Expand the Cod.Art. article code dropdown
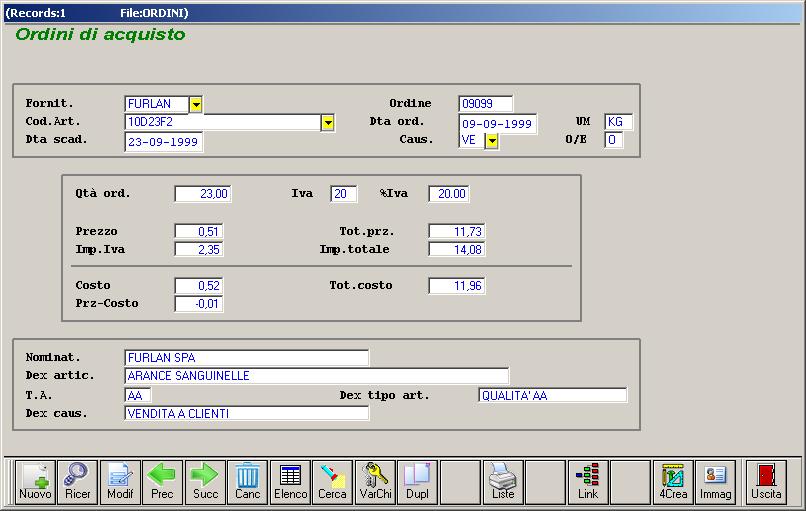Image resolution: width=806 pixels, height=511 pixels. [328, 122]
